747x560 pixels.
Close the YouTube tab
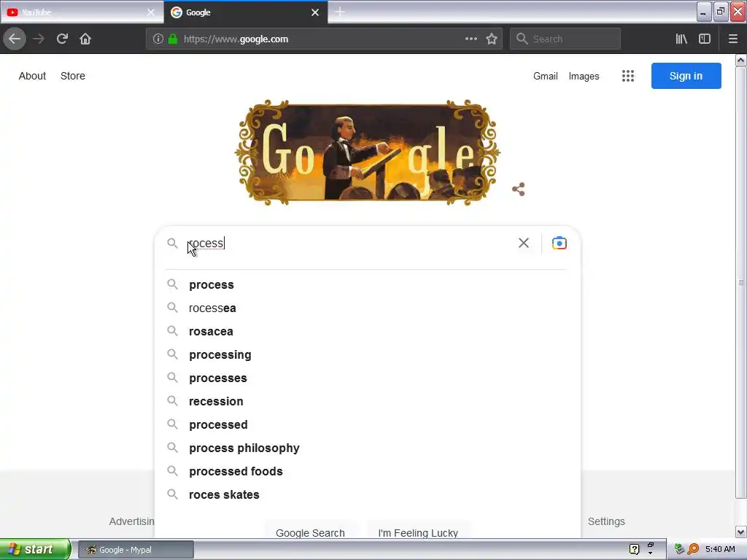pyautogui.click(x=150, y=12)
